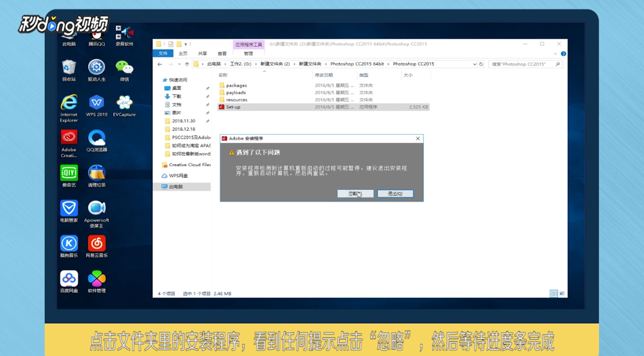This screenshot has height=356, width=644.
Task: Open 图片 in navigation pane
Action: point(177,113)
